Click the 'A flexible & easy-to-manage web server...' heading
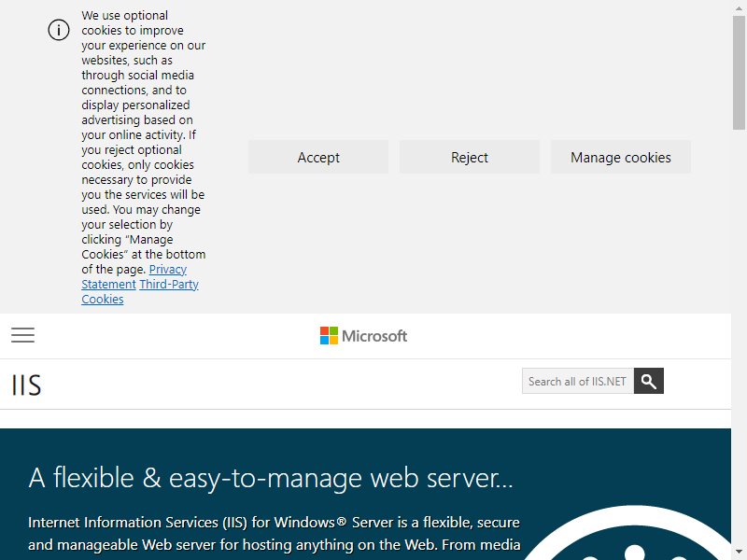 point(271,478)
